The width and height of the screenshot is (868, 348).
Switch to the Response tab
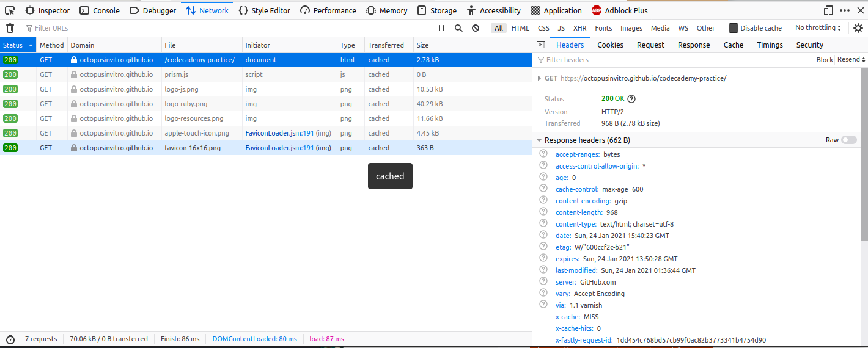click(x=694, y=45)
